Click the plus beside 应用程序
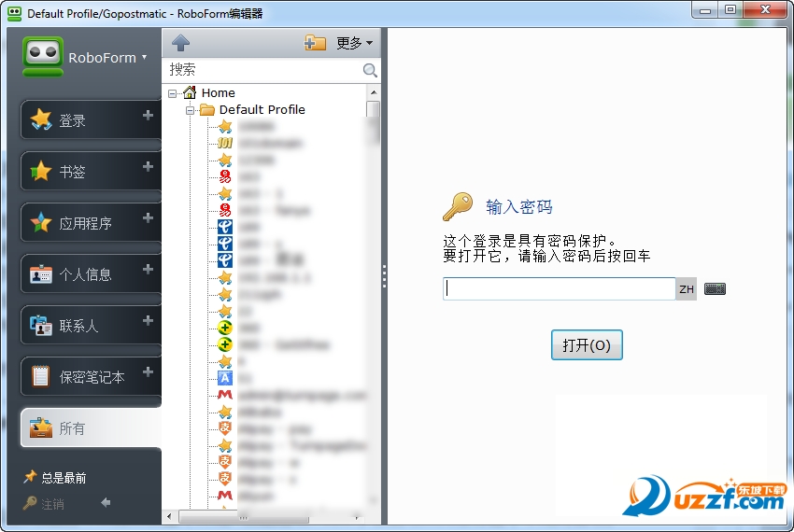 (148, 217)
